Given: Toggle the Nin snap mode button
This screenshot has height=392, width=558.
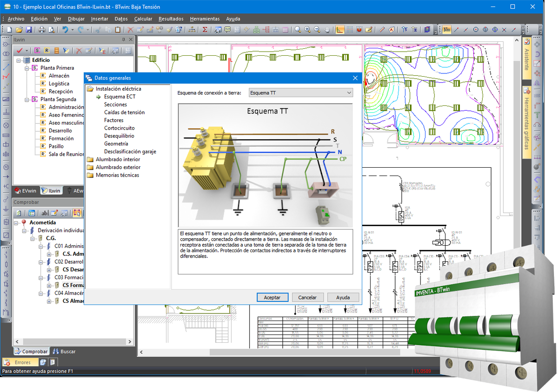Looking at the screenshot, I should coord(447,30).
